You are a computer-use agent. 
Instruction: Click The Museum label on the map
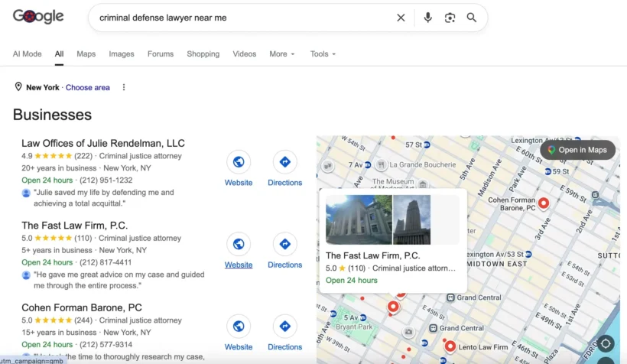393,181
